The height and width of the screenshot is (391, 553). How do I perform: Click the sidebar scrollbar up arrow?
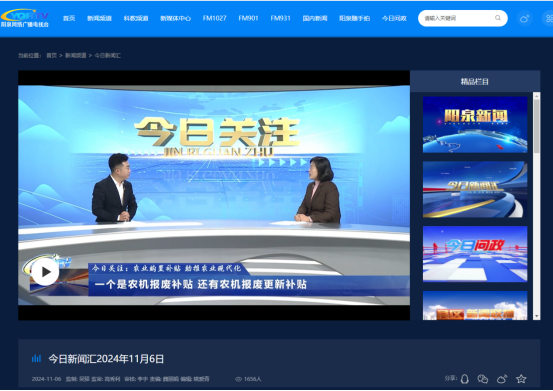[x=536, y=96]
